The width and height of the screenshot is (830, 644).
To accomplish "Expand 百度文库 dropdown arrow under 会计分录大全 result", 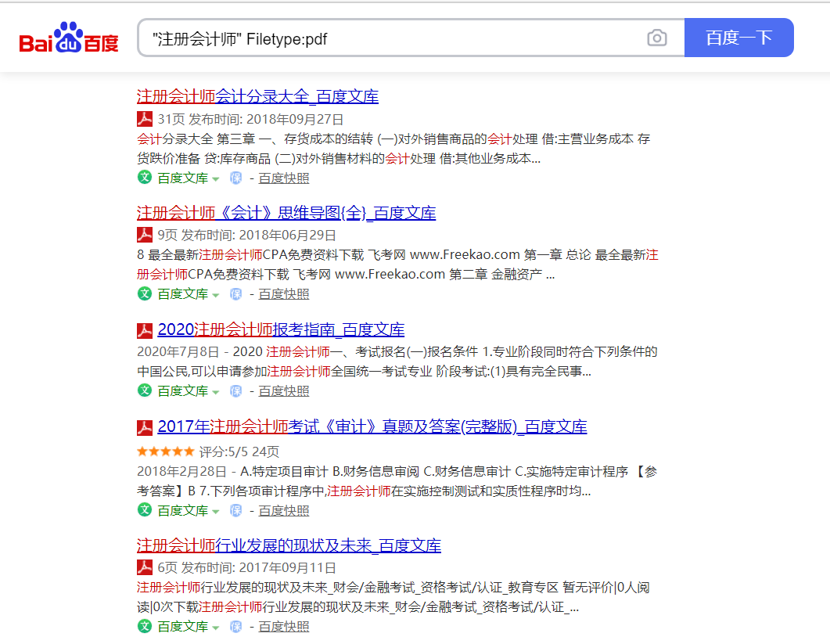I will [x=215, y=179].
